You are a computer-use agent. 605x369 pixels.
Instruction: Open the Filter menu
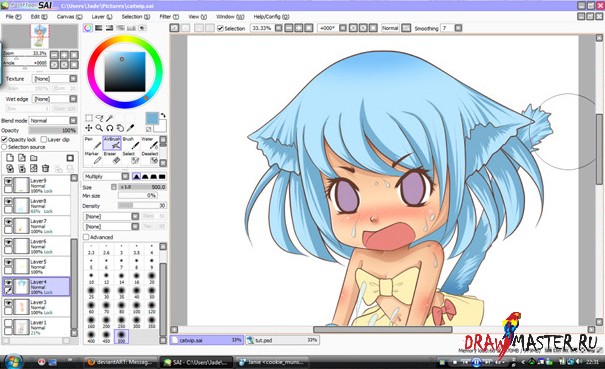[169, 17]
